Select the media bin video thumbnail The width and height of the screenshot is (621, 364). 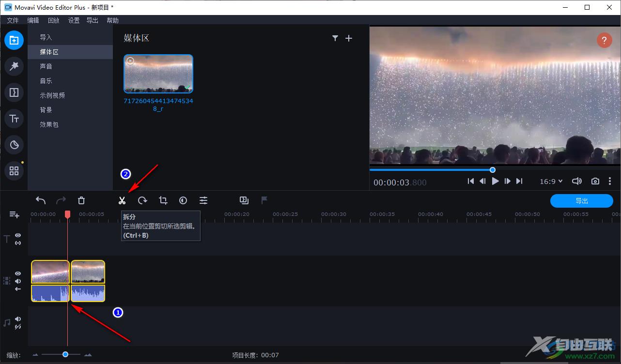158,74
